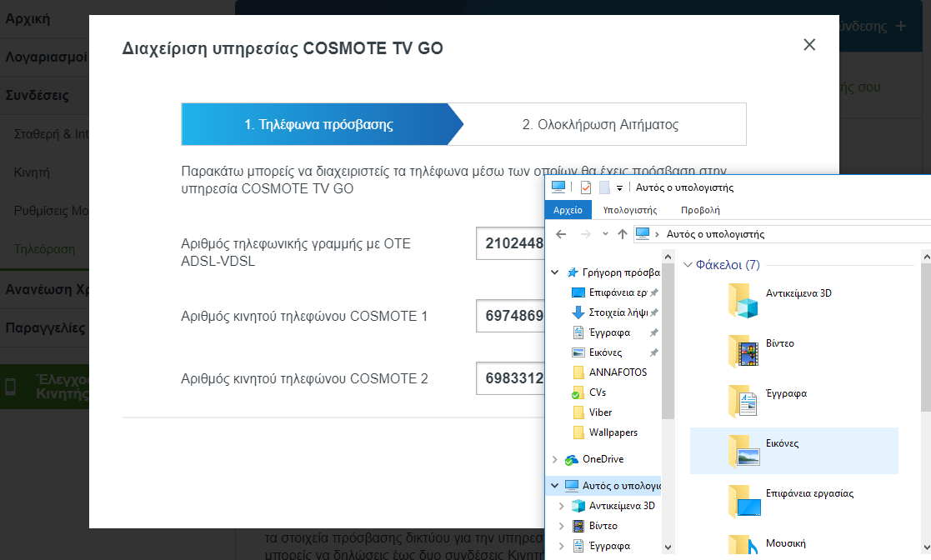Click the pin icon beside Εικόνες
Screen dimensions: 931x560
(653, 352)
